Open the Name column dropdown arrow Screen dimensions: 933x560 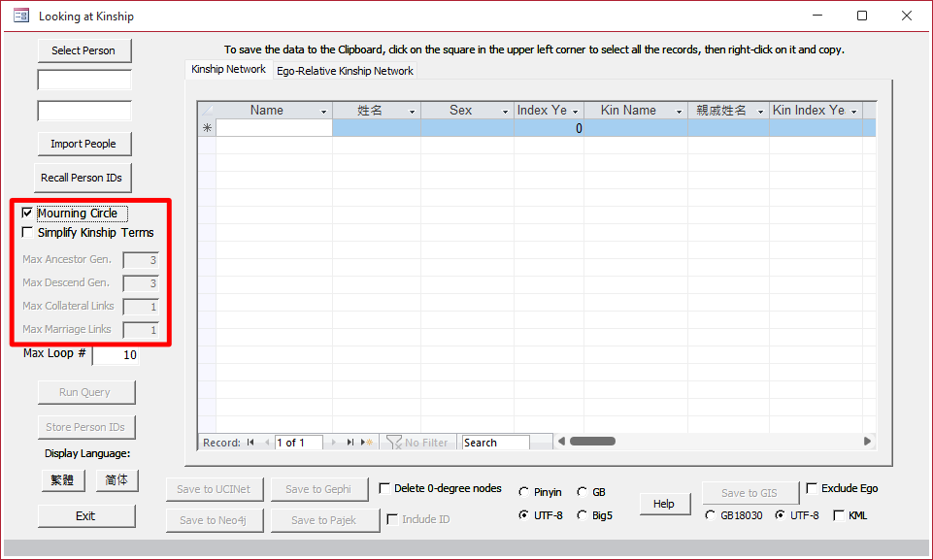323,112
